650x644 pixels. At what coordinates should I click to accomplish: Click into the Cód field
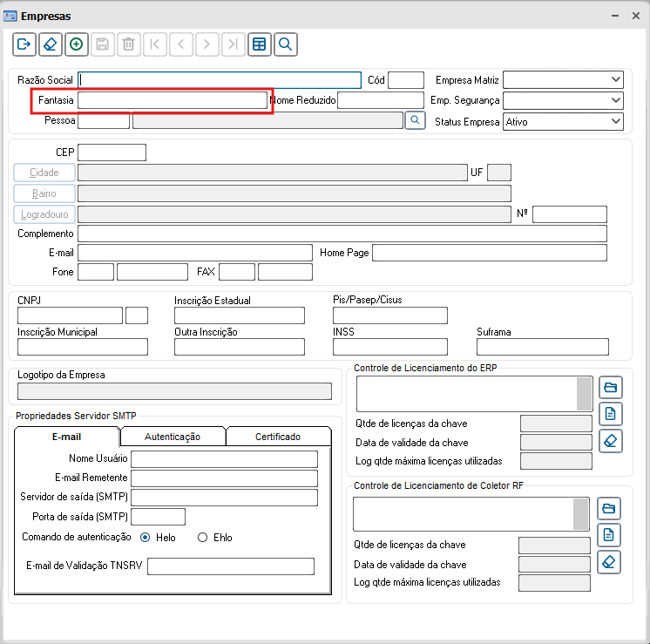click(406, 80)
